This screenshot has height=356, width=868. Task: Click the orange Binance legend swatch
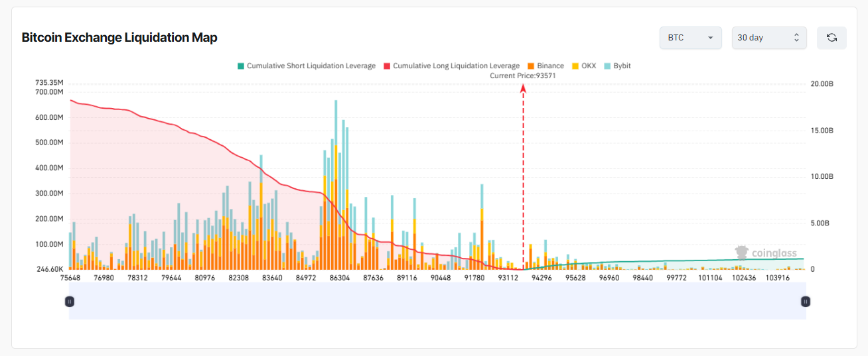click(531, 66)
